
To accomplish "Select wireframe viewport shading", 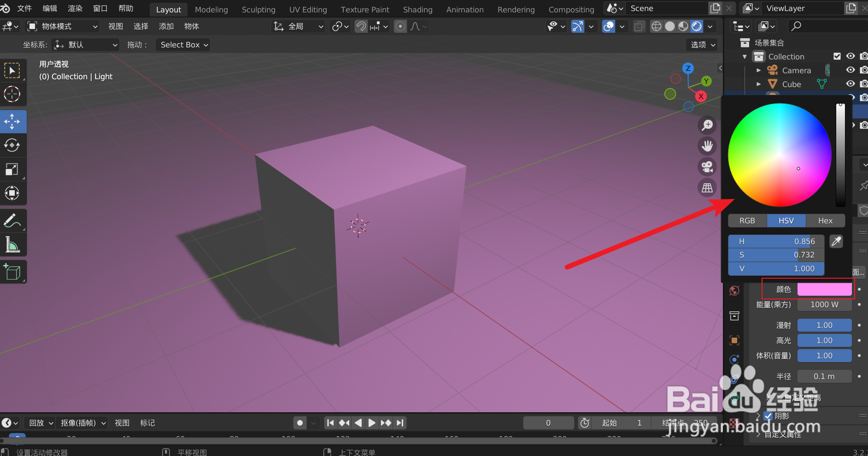I will (657, 27).
